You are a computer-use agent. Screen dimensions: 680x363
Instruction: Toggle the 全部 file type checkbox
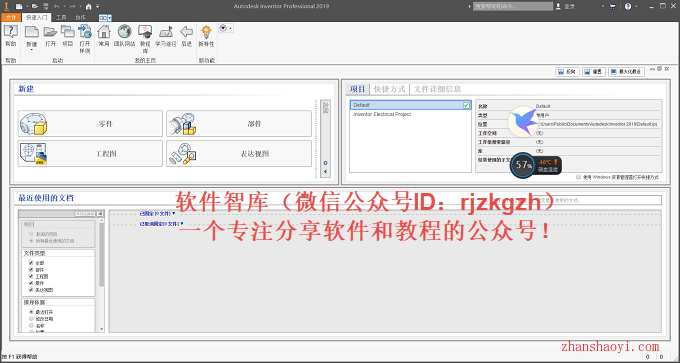31,263
